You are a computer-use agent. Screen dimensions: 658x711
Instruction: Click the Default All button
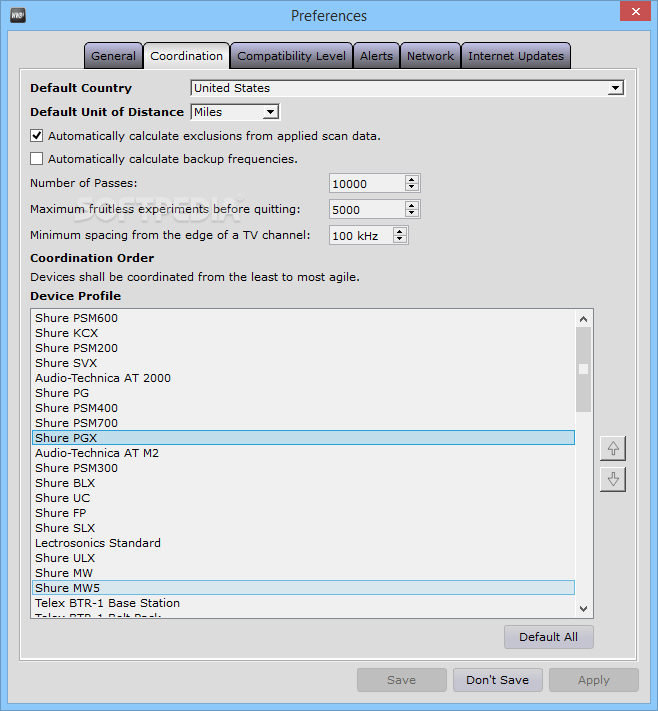548,637
